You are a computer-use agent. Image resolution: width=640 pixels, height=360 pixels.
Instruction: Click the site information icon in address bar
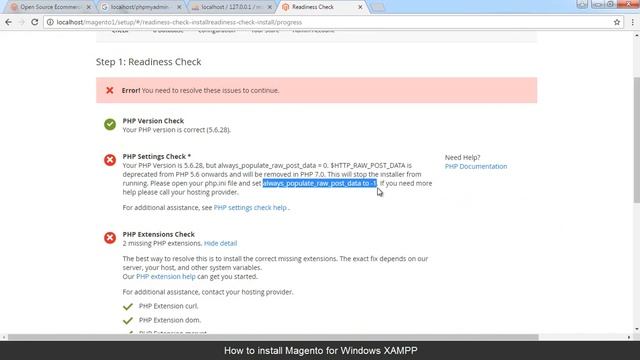pyautogui.click(x=50, y=22)
